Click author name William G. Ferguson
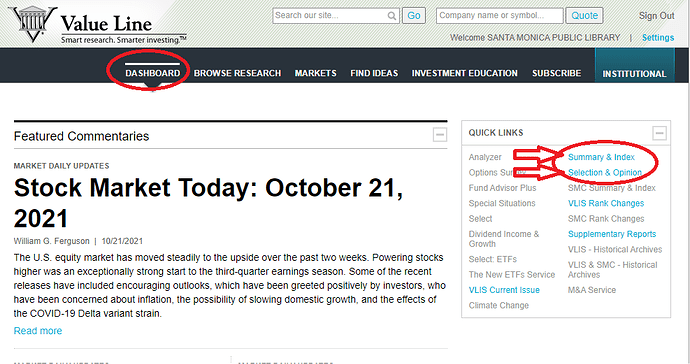 (51, 241)
